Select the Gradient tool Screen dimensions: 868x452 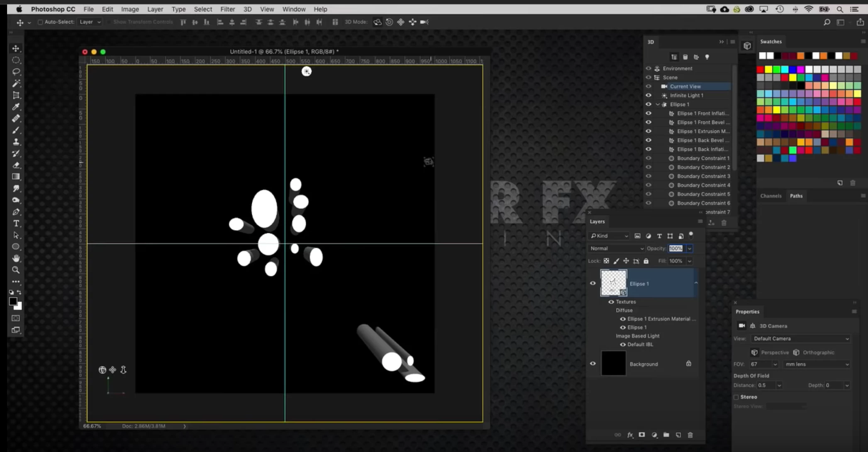pos(16,177)
